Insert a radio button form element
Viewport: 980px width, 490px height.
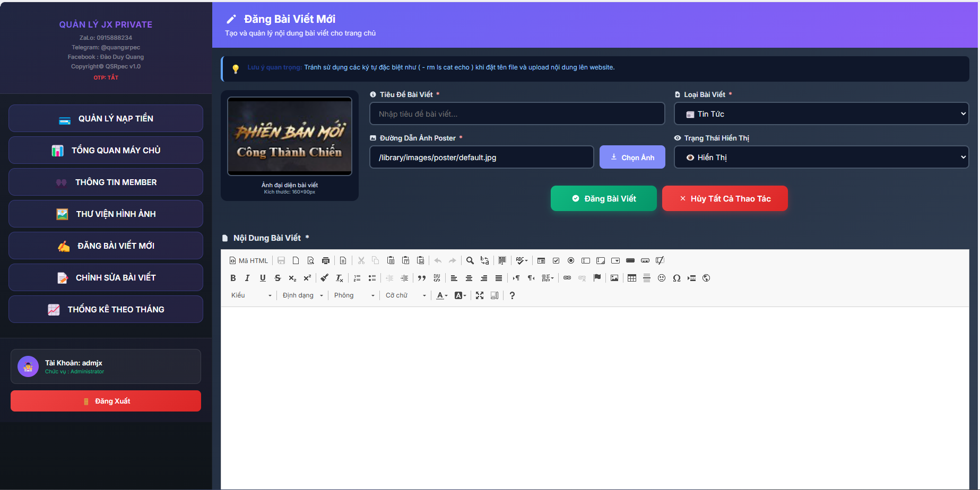tap(571, 260)
